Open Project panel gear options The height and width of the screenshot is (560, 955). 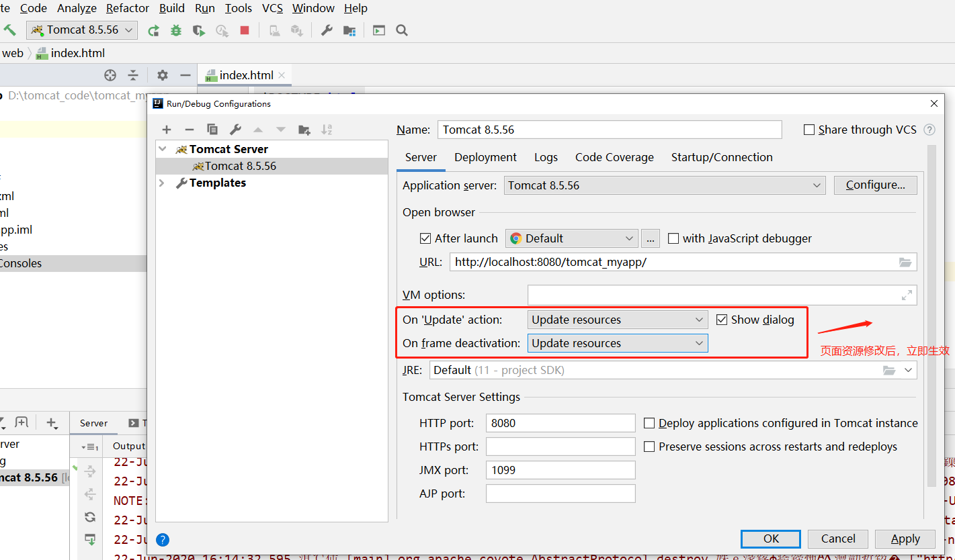(x=163, y=75)
